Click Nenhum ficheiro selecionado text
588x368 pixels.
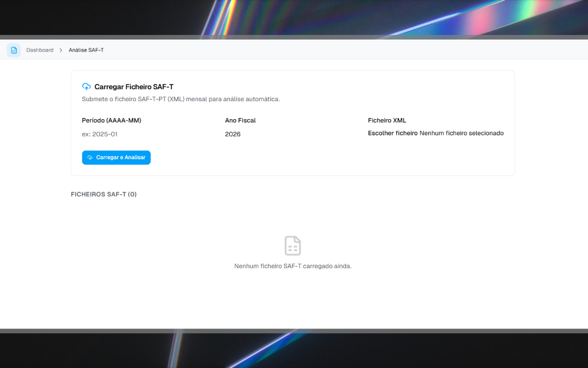[x=461, y=133]
